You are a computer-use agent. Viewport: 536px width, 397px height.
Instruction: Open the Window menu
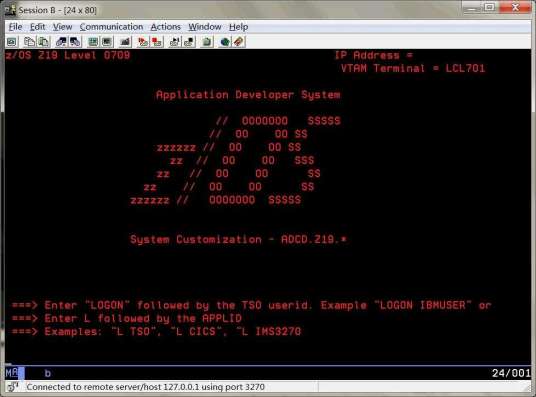[205, 27]
